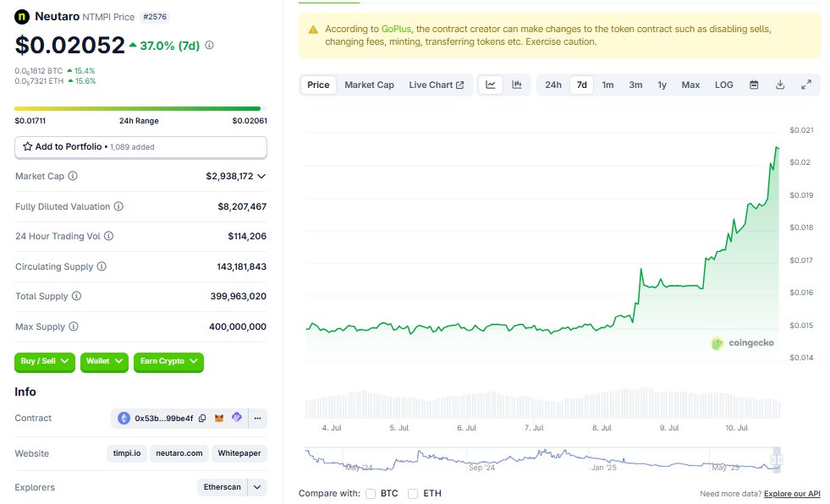The height and width of the screenshot is (504, 830).
Task: Open the Buy / Sell dropdown
Action: pos(45,362)
